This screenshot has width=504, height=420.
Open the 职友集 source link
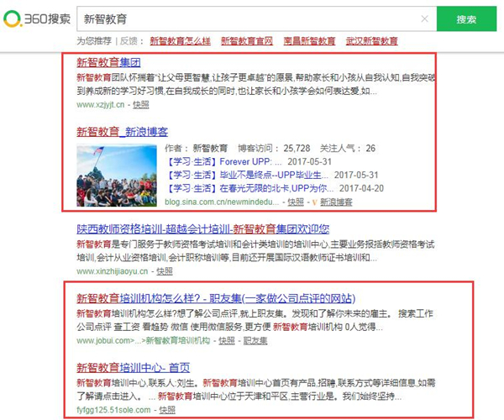tap(255, 341)
